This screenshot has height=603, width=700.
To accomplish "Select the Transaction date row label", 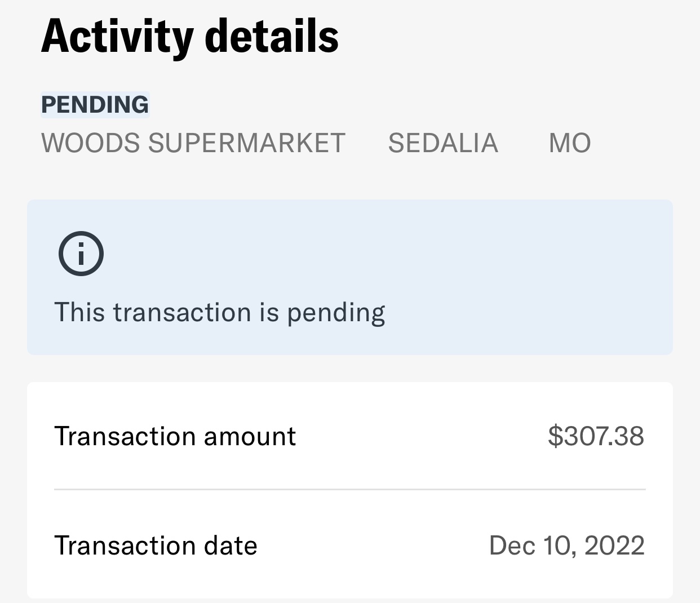I will click(156, 546).
